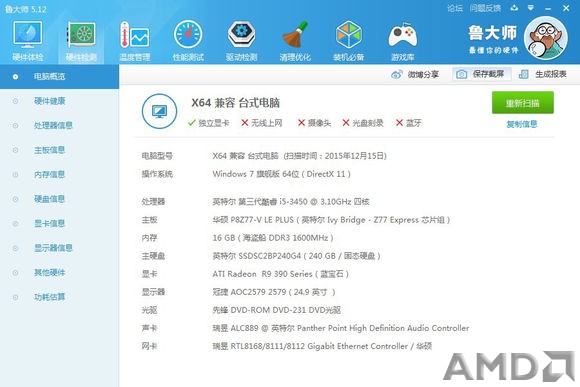Click the AOC2579 monitor value
Image resolution: width=580 pixels, height=387 pixels.
(x=274, y=292)
